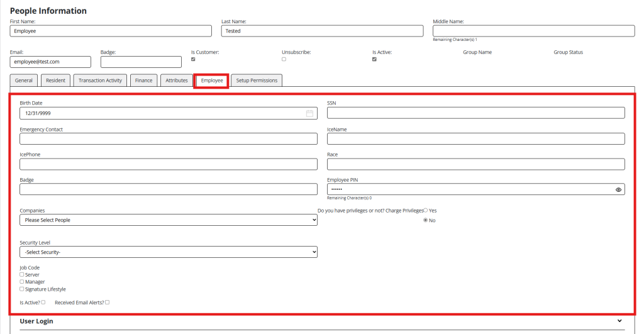
Task: Open the Companies dropdown
Action: pyautogui.click(x=169, y=220)
